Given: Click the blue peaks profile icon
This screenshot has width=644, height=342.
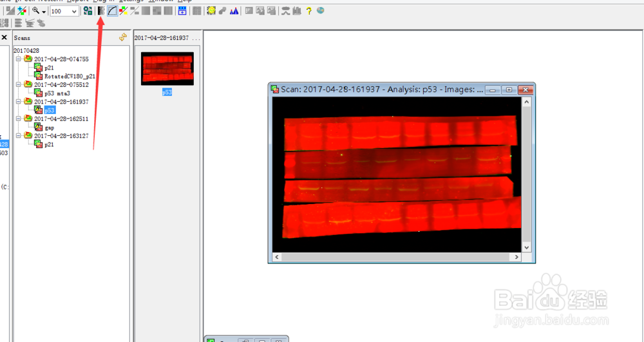Looking at the screenshot, I should click(234, 11).
